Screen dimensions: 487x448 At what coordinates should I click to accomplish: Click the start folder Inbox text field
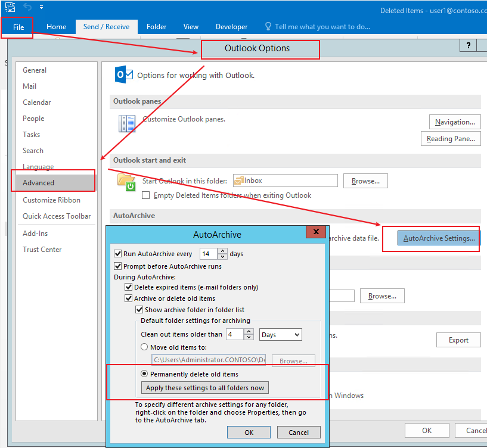pyautogui.click(x=286, y=181)
